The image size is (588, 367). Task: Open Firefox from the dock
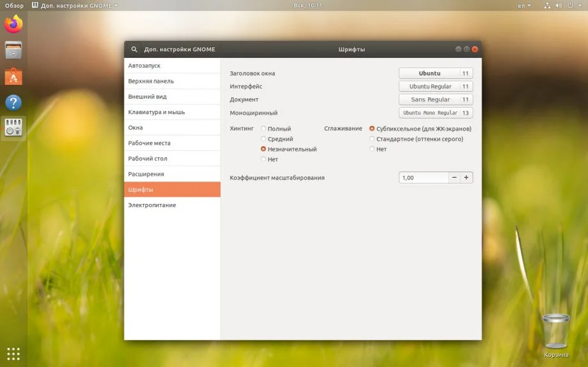(x=13, y=25)
